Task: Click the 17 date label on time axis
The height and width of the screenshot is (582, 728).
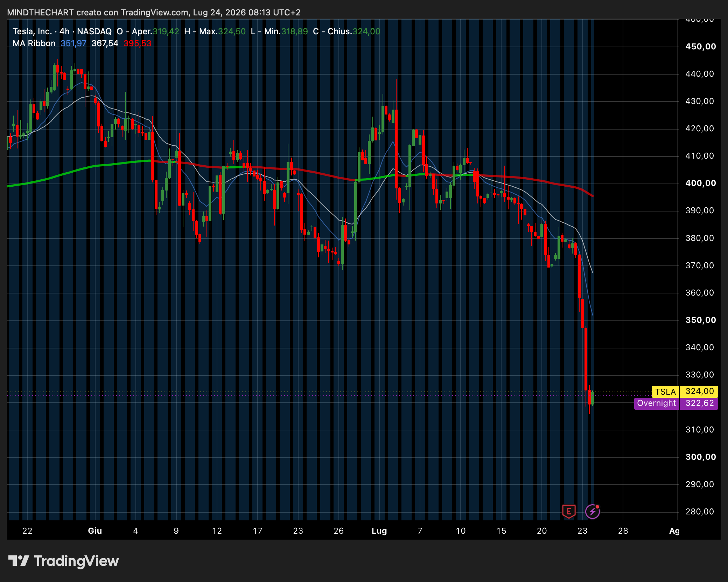Action: click(x=257, y=531)
